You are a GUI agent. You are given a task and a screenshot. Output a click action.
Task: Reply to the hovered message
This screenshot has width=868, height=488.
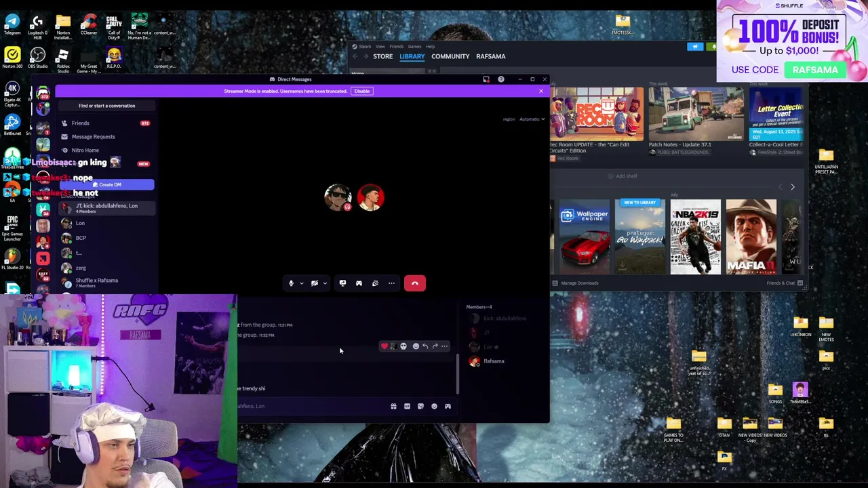tap(425, 346)
